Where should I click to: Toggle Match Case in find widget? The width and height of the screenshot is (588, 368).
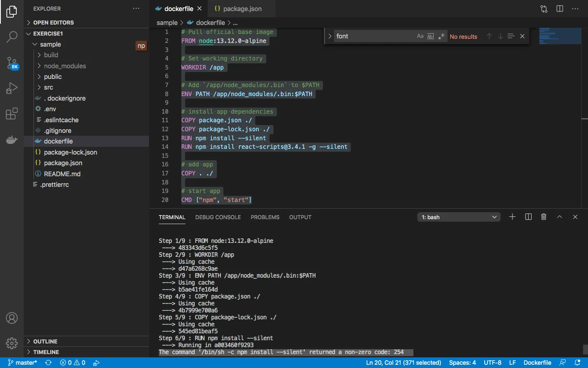click(x=420, y=36)
